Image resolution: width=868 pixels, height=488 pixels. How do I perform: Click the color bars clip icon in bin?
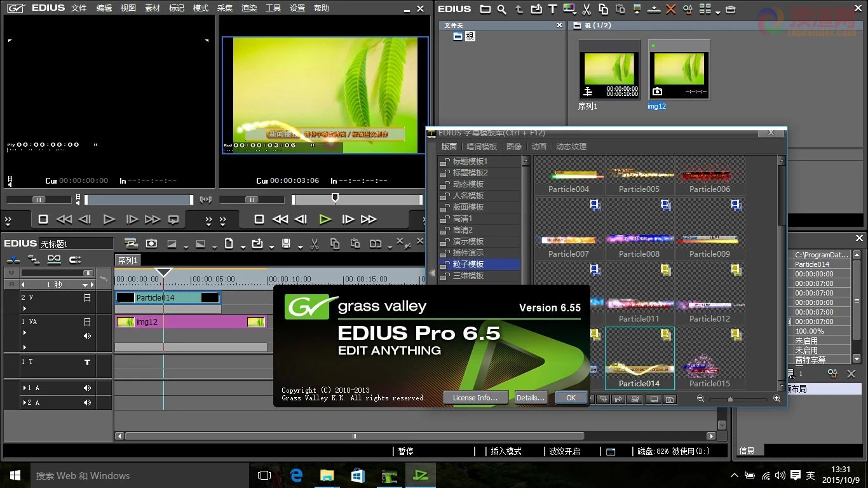[x=569, y=9]
